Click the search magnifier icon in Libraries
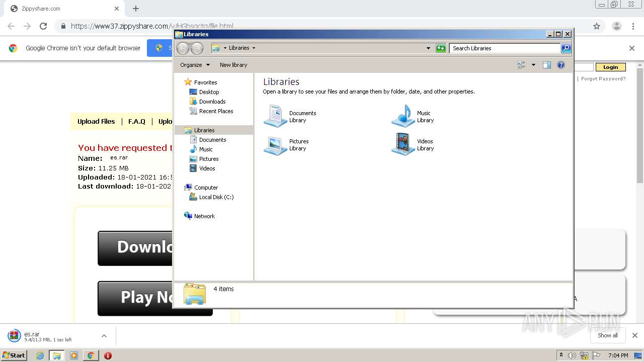644x362 pixels. click(566, 48)
